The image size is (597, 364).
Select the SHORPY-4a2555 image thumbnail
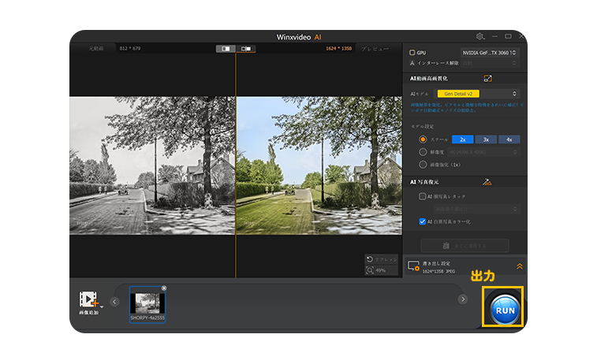[x=147, y=305]
